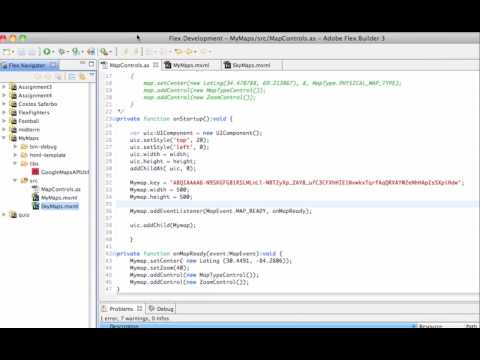Click the Resource column header
This screenshot has height=360, width=480.
pos(430,326)
